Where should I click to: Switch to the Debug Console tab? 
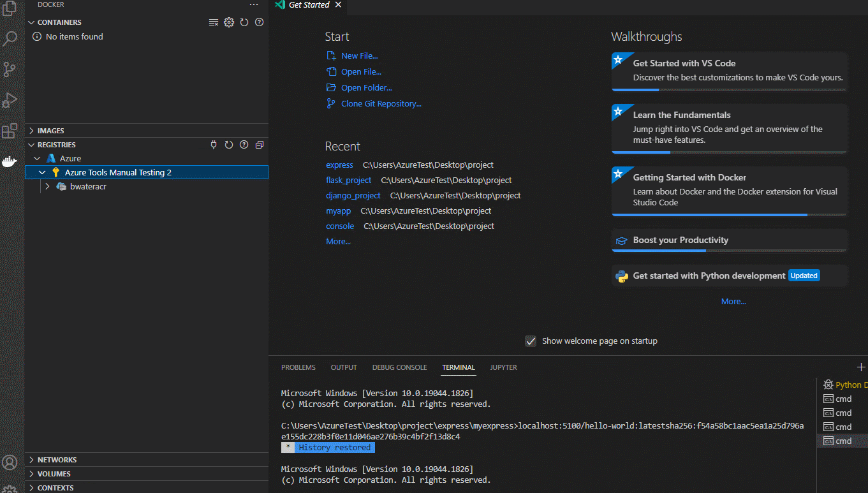point(399,367)
